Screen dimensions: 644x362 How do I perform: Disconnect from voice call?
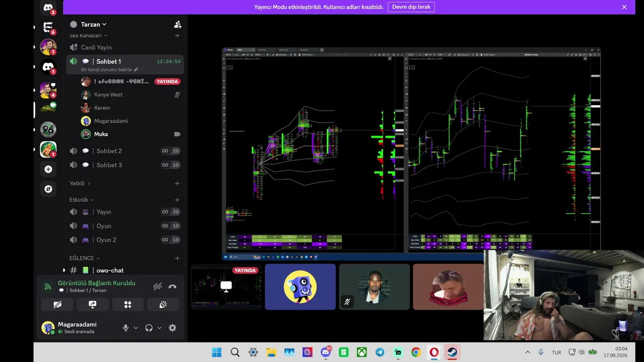pyautogui.click(x=173, y=287)
